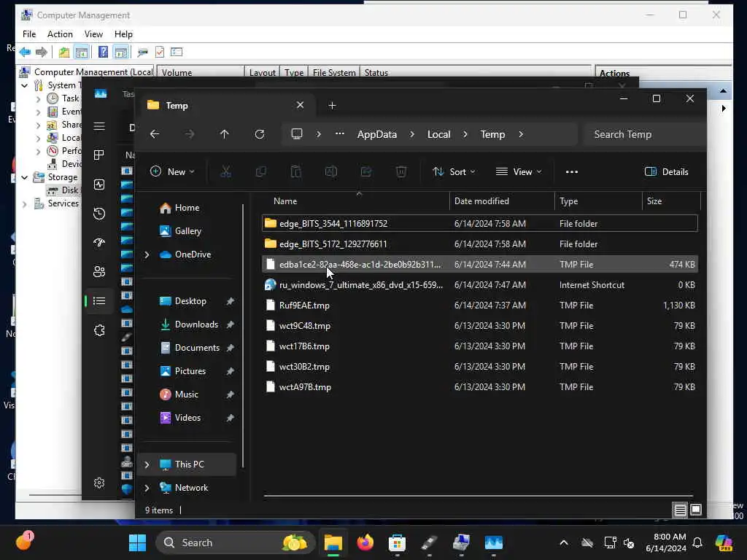Click the Paste clipboard icon in Explorer
The height and width of the screenshot is (560, 747).
click(x=296, y=172)
